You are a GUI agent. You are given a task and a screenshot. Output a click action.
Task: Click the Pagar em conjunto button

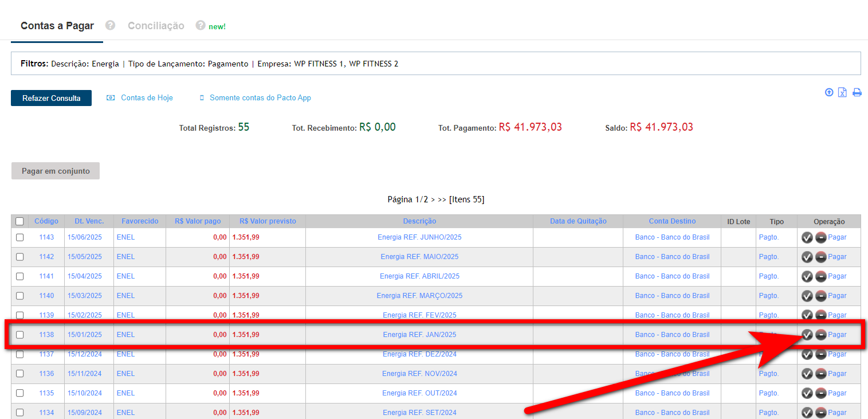coord(56,171)
